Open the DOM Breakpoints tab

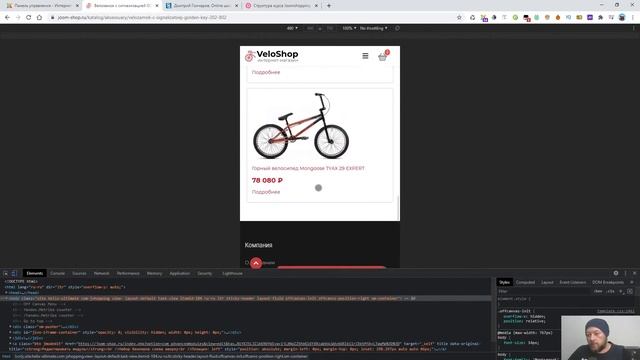608,282
